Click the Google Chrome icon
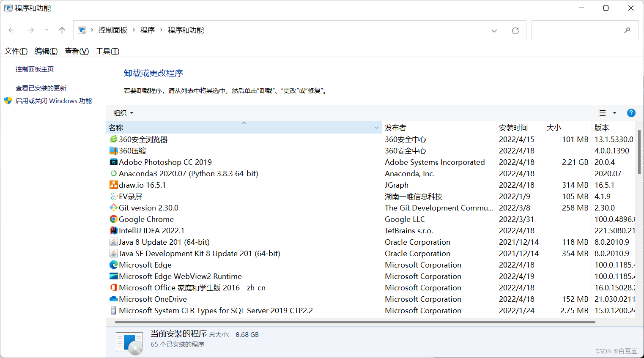The height and width of the screenshot is (358, 644). point(113,219)
